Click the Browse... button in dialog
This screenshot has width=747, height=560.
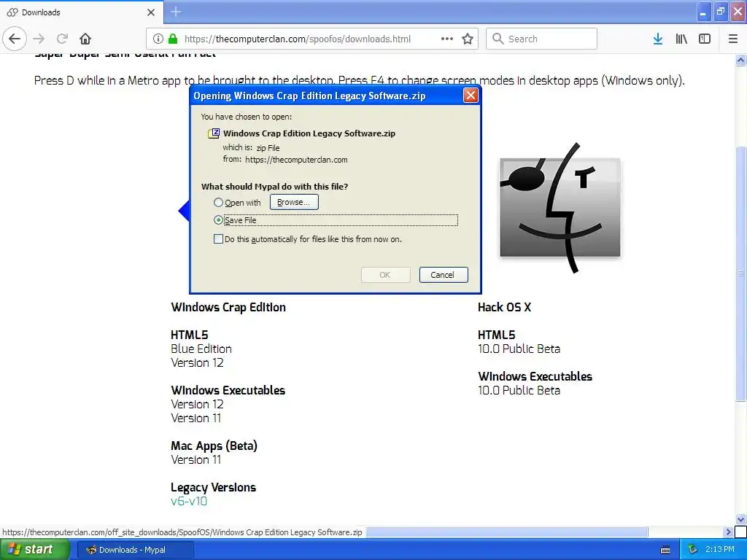tap(294, 202)
